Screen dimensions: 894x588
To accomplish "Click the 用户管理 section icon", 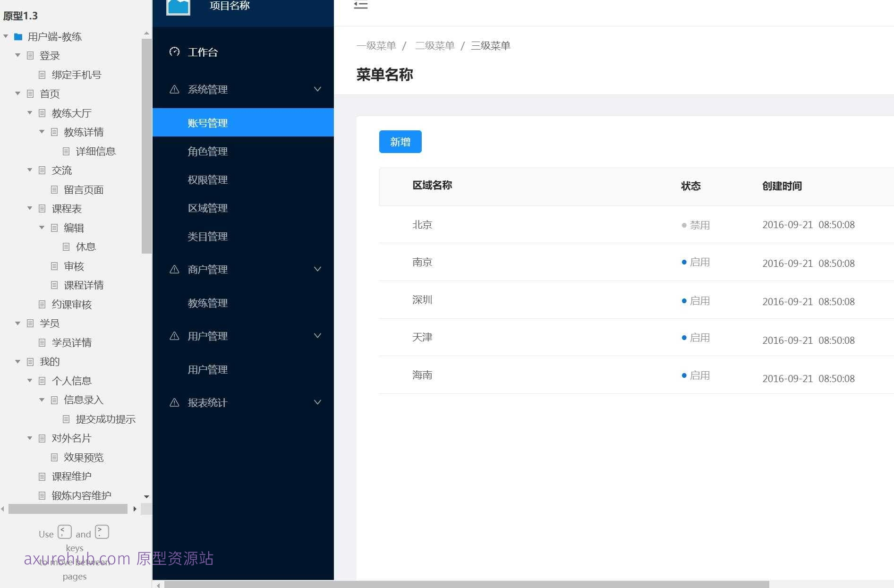I will (x=174, y=336).
